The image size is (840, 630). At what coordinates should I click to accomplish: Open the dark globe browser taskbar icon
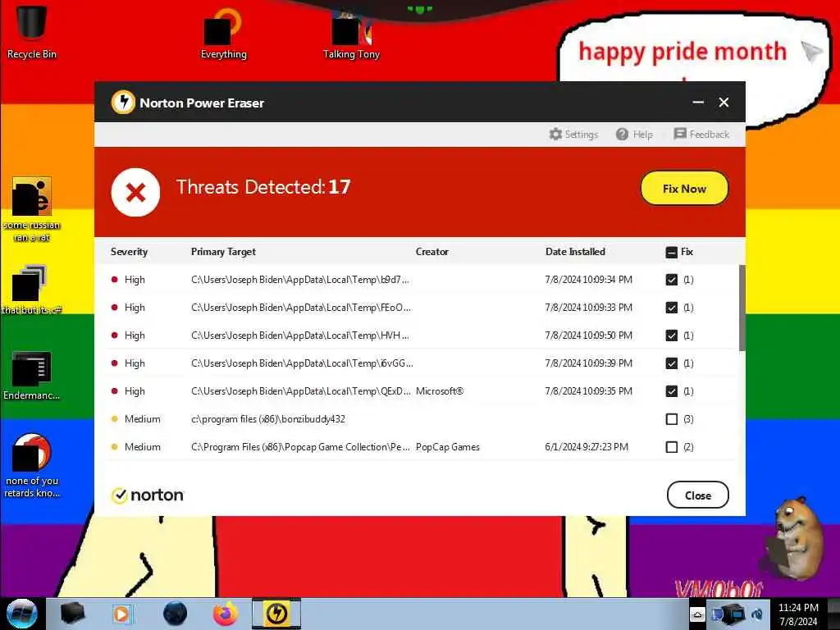point(176,614)
